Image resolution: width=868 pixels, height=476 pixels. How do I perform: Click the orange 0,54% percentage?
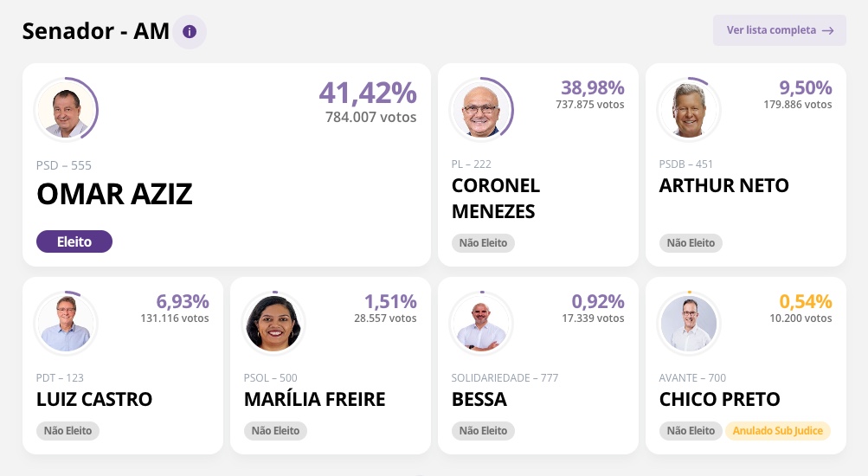point(805,301)
